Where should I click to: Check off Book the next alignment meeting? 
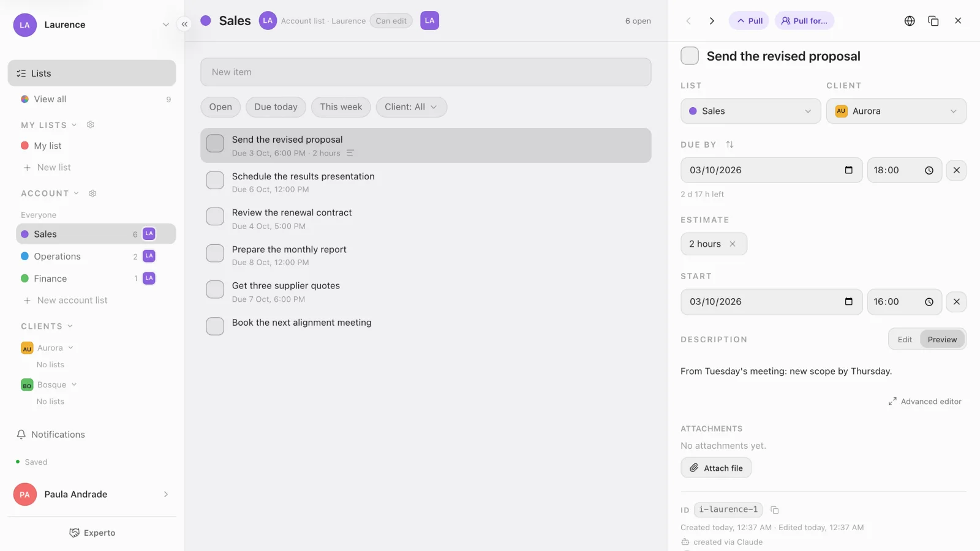215,326
